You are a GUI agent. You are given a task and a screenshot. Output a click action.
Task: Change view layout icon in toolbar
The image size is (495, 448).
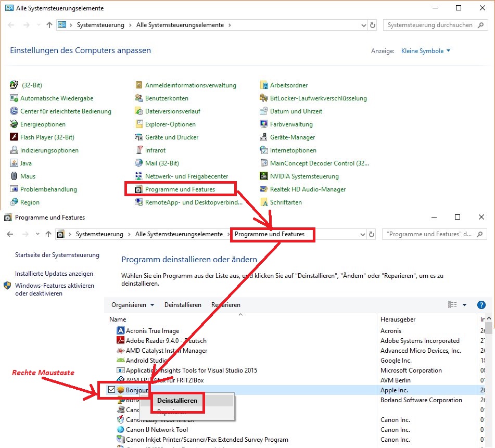click(452, 305)
